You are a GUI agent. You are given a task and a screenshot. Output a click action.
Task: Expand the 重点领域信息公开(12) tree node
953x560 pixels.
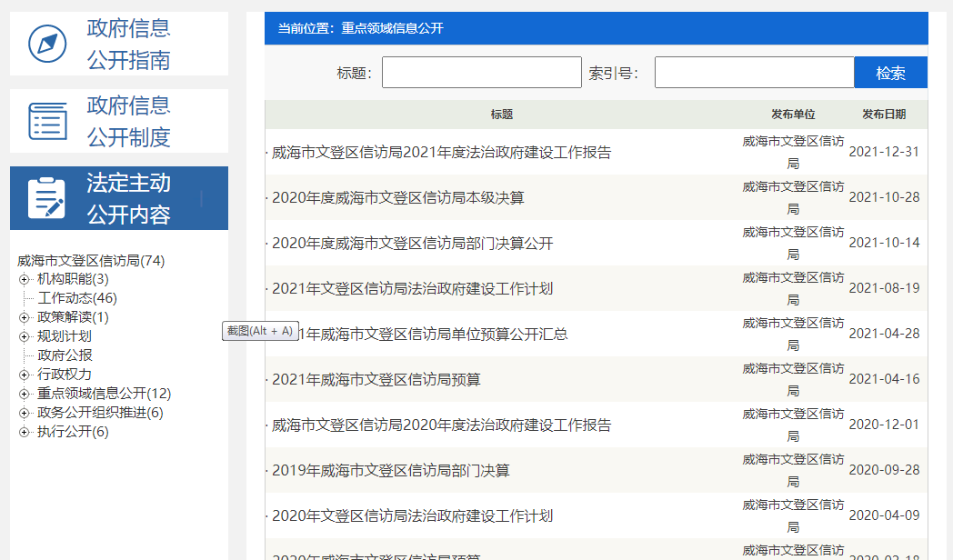tap(25, 394)
